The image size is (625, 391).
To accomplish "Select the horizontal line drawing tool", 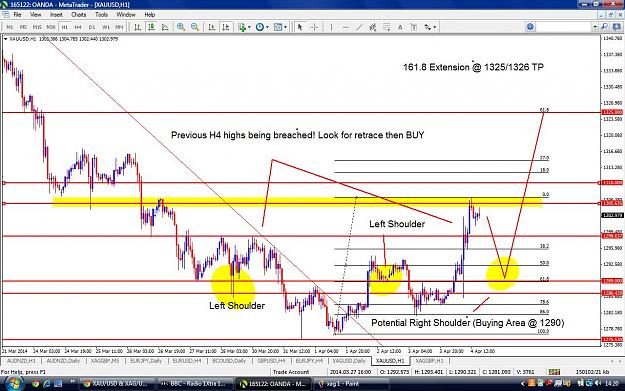I will (345, 27).
